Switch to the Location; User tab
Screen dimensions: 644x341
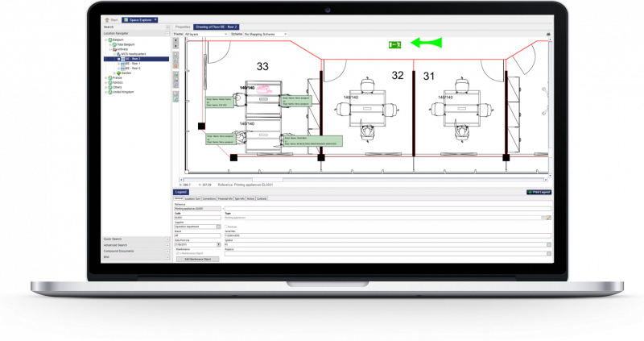coord(192,198)
